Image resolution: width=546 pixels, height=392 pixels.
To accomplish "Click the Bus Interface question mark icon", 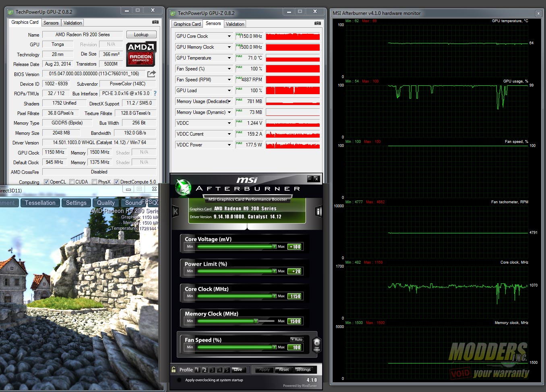I will (x=155, y=93).
